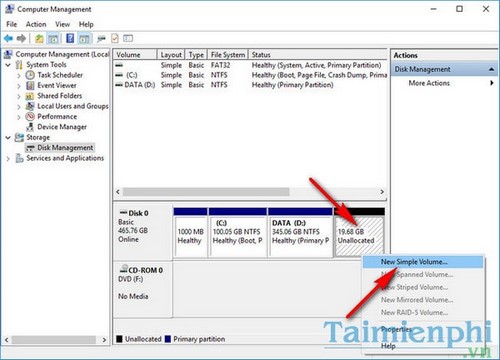Click the Disk 0 label box
The height and width of the screenshot is (360, 500).
143,232
